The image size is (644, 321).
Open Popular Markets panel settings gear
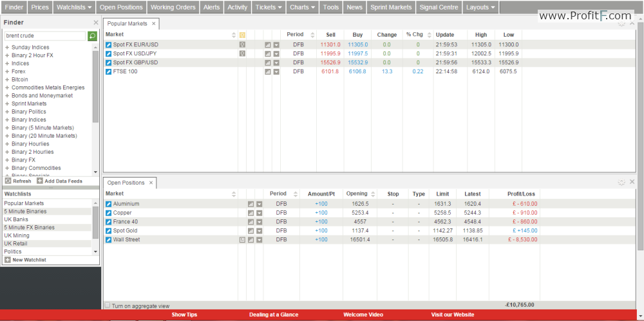pos(621,23)
